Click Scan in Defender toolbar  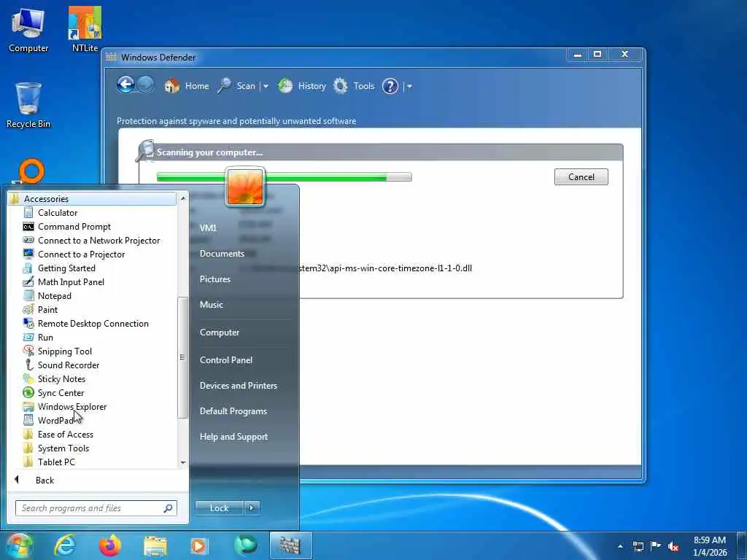click(x=237, y=86)
